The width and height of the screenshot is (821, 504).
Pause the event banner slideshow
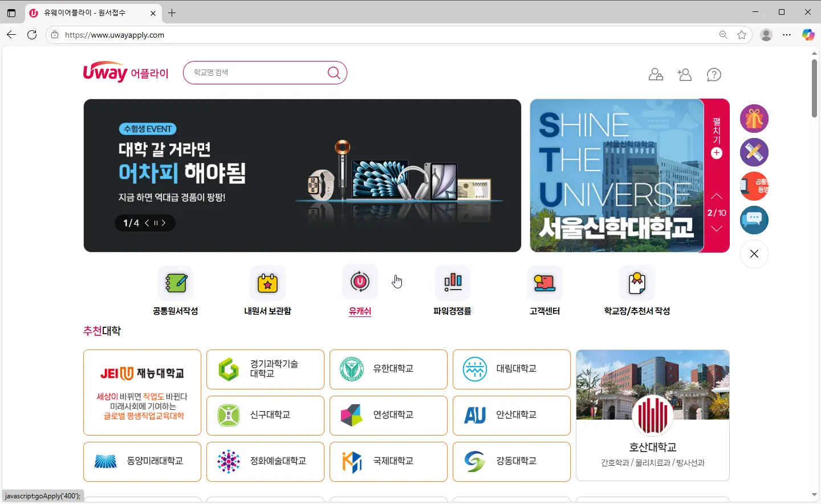[155, 223]
